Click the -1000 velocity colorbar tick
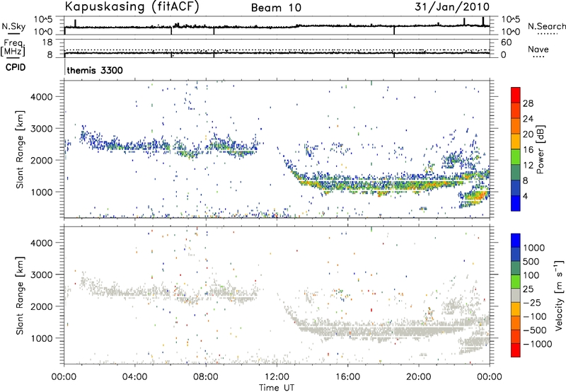Viewport: 566px width, 392px height. pyautogui.click(x=538, y=344)
